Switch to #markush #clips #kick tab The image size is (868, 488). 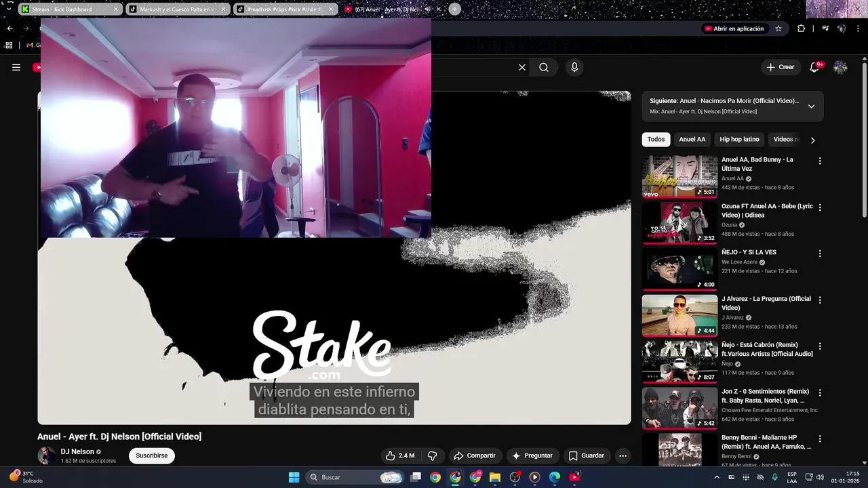286,9
